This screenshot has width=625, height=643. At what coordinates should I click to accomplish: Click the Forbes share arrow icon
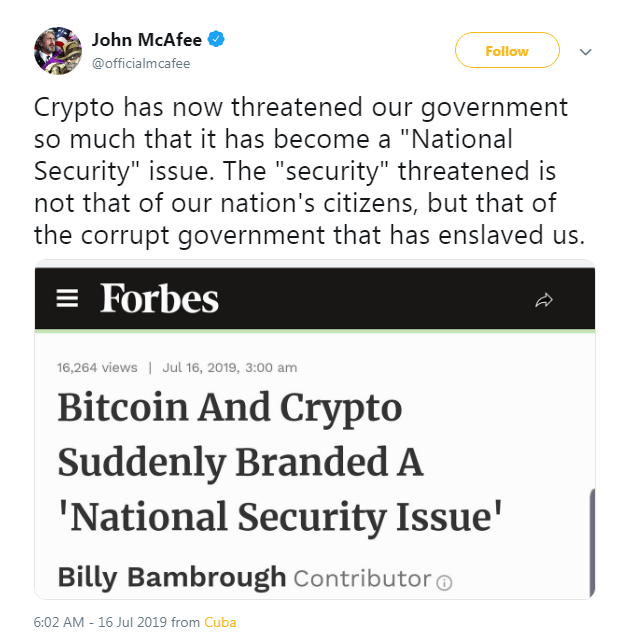544,300
